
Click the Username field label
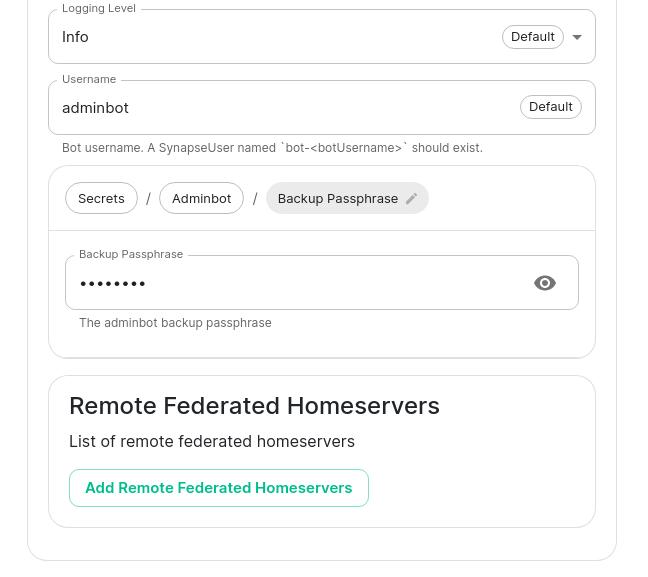click(x=89, y=79)
